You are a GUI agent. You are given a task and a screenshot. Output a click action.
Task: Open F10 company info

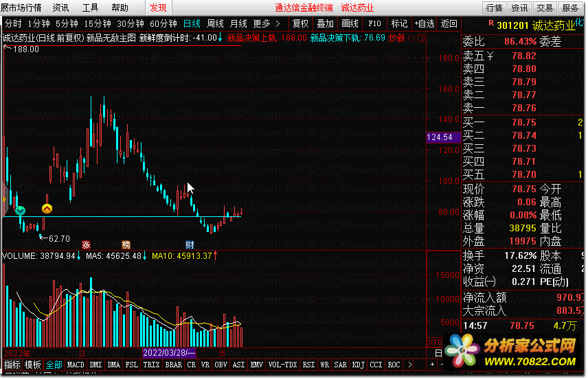[x=374, y=23]
